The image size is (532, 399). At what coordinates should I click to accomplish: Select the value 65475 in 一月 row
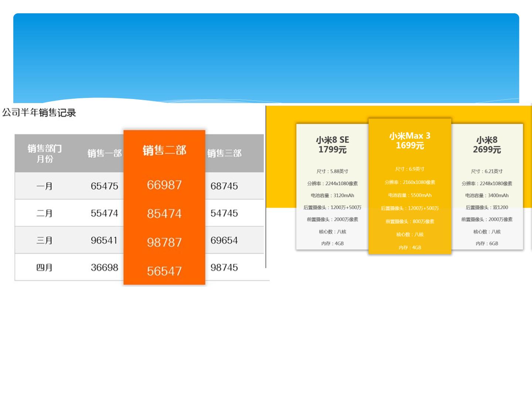click(x=105, y=186)
